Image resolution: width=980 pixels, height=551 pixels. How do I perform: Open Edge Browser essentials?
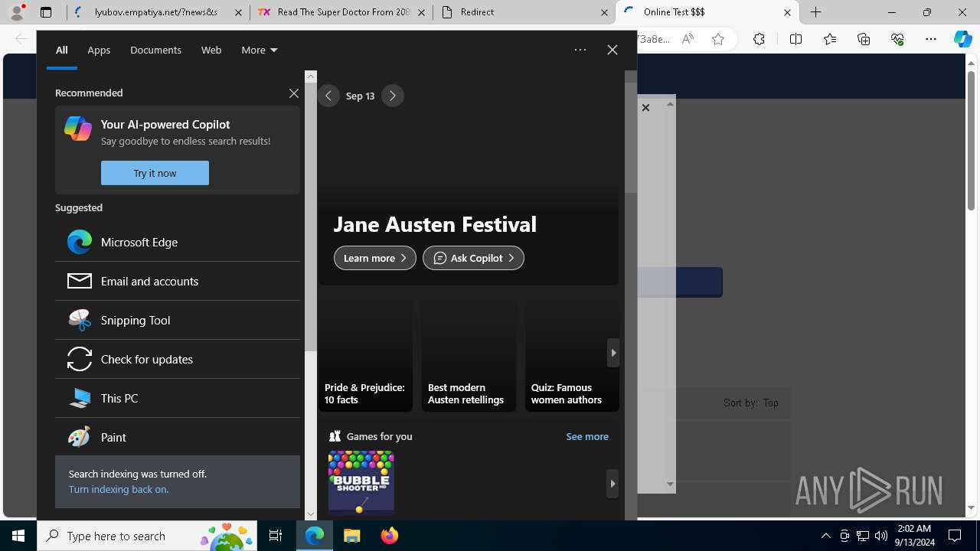[897, 39]
